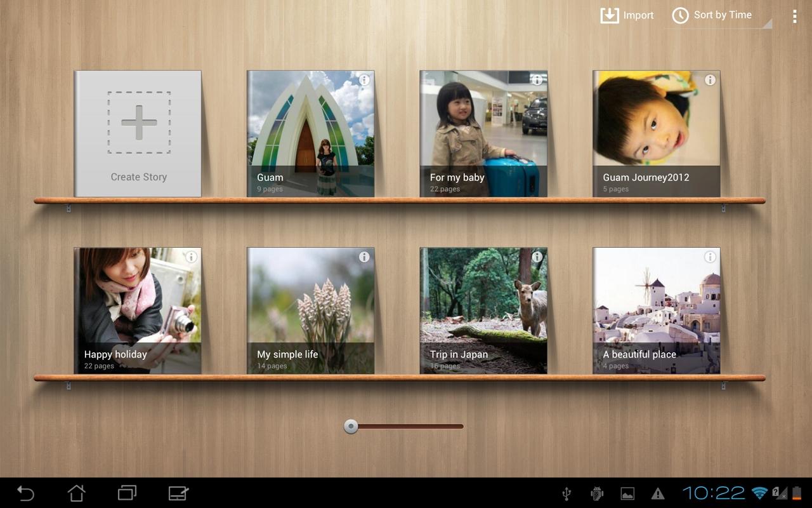Open the Happy holiday story book
This screenshot has height=508, width=812.
(x=138, y=311)
